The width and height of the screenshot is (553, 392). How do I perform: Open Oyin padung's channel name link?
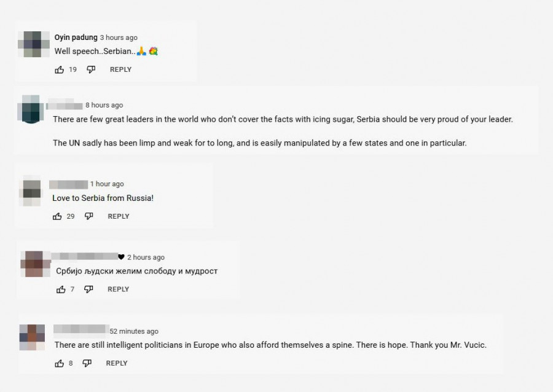pos(76,37)
